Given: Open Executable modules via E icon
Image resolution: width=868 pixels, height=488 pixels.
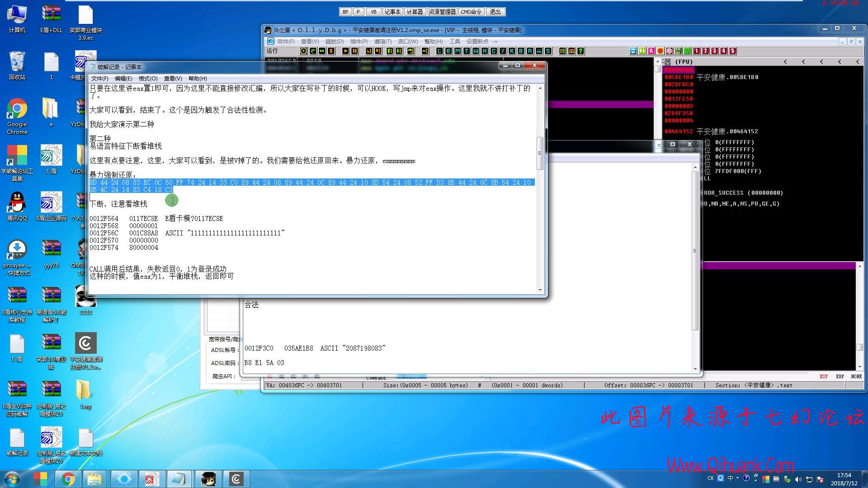Looking at the screenshot, I should tap(448, 51).
